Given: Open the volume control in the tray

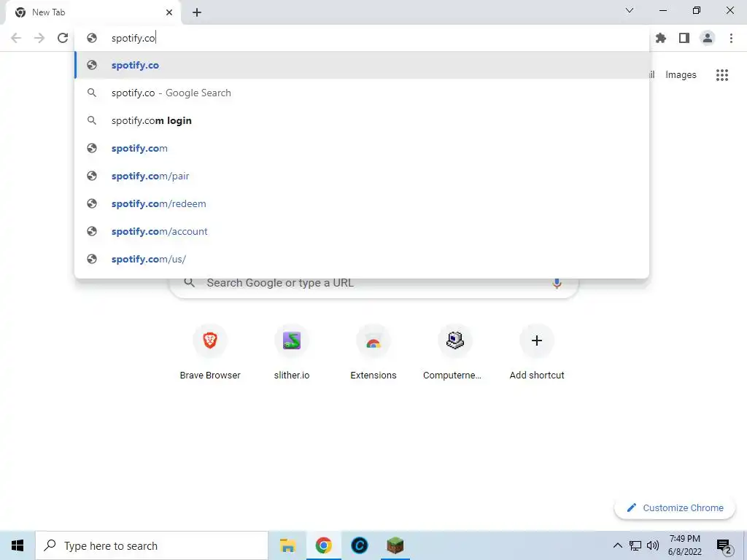Looking at the screenshot, I should click(653, 545).
